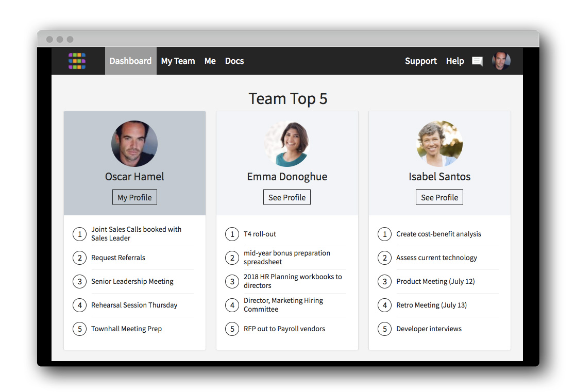Select 'Joint Sales Calls booked with Sales Leader'
The width and height of the screenshot is (575, 392).
137,233
